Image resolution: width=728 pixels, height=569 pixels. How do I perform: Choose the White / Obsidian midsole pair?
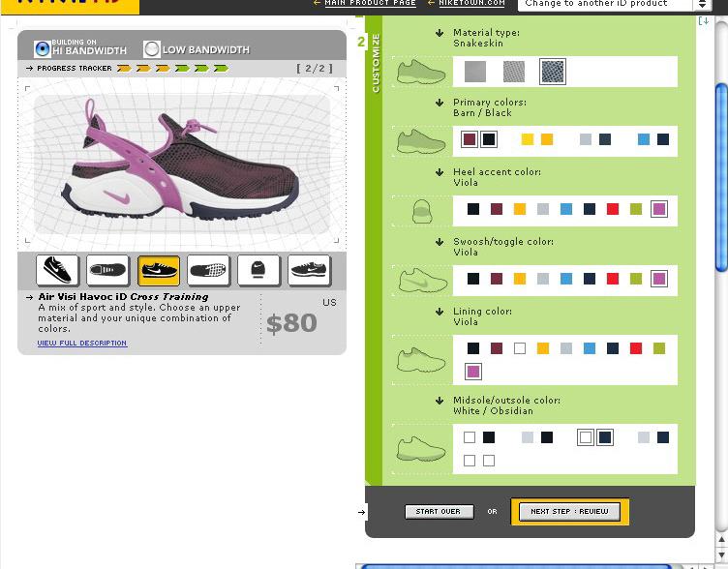595,437
